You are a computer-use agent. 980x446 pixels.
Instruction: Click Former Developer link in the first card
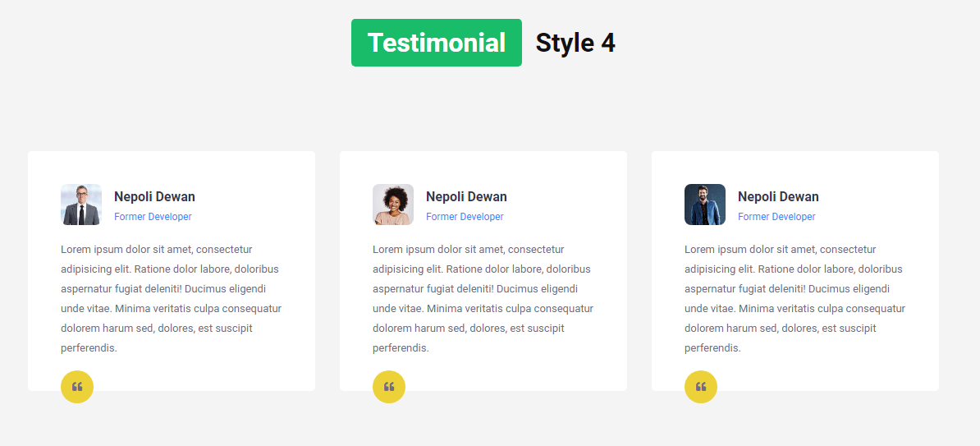[153, 217]
